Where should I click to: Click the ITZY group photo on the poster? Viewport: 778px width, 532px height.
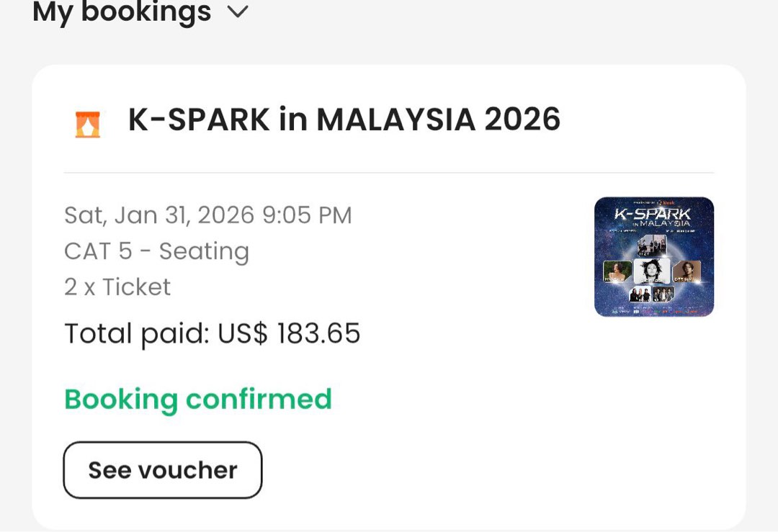click(x=651, y=243)
